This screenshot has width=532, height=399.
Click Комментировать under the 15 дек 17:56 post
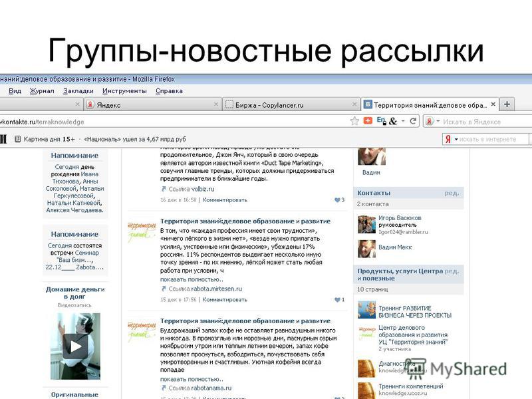(225, 300)
